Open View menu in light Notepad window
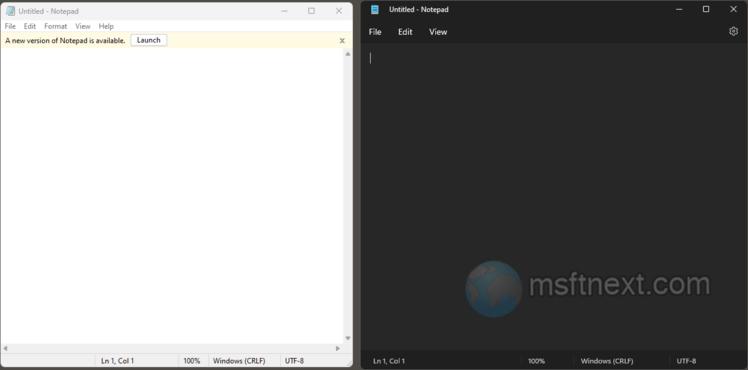Screen dimensions: 748x370 click(x=83, y=26)
